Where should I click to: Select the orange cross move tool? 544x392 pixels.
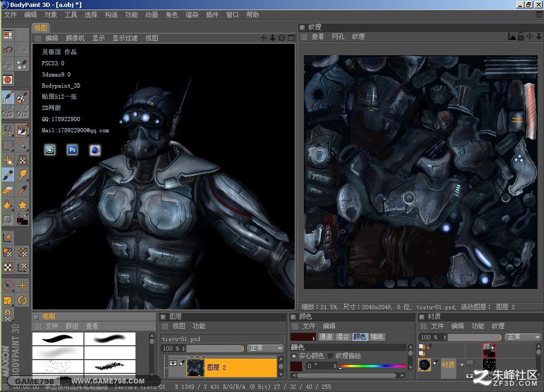[22, 285]
